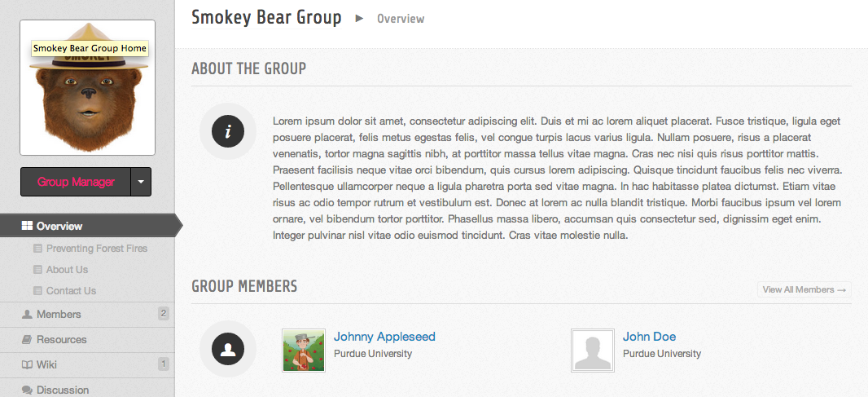Open the Preventing Forest Fires page
This screenshot has width=868, height=397.
click(x=97, y=249)
